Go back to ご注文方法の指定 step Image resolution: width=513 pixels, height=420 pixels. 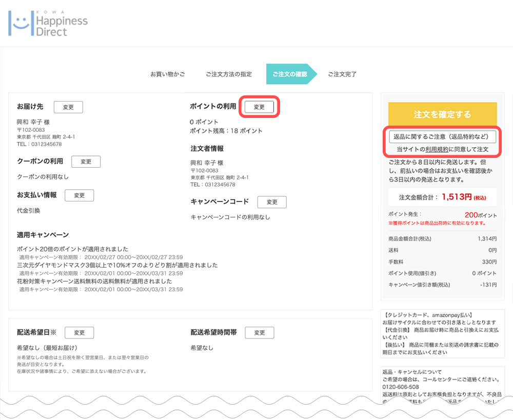click(x=229, y=74)
